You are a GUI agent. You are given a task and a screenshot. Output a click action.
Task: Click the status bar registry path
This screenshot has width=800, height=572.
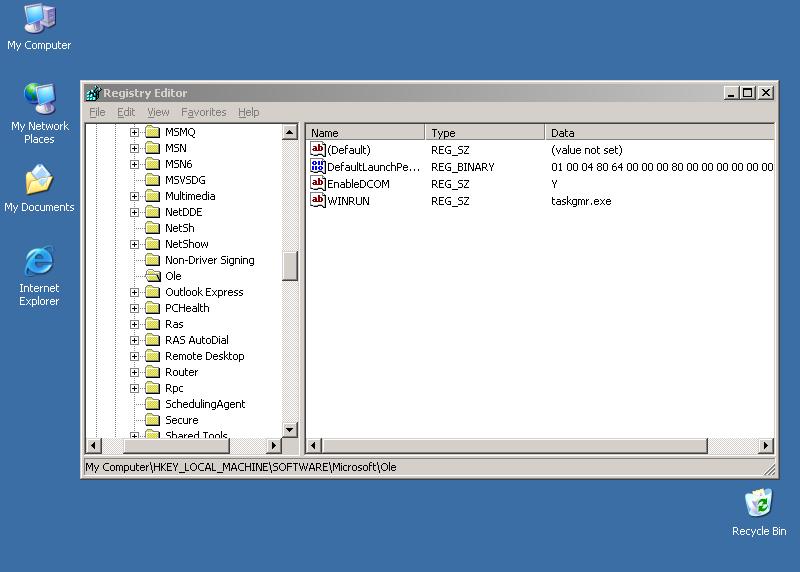click(241, 467)
